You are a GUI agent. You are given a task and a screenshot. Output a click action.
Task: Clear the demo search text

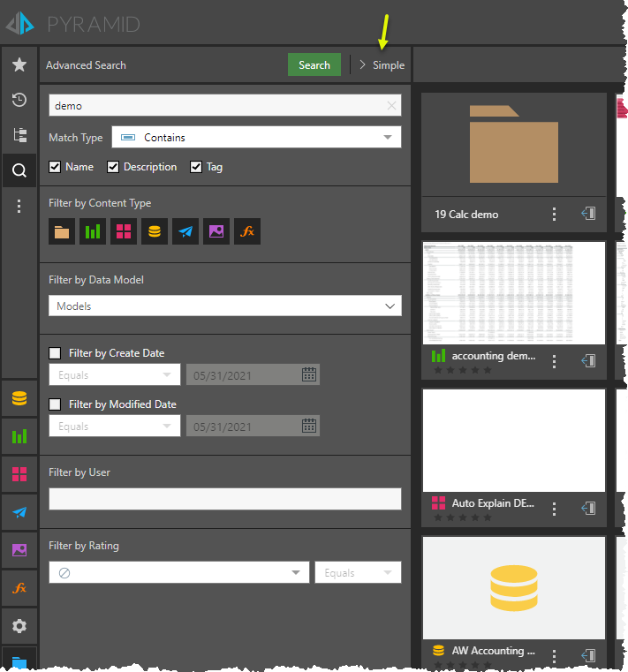391,105
